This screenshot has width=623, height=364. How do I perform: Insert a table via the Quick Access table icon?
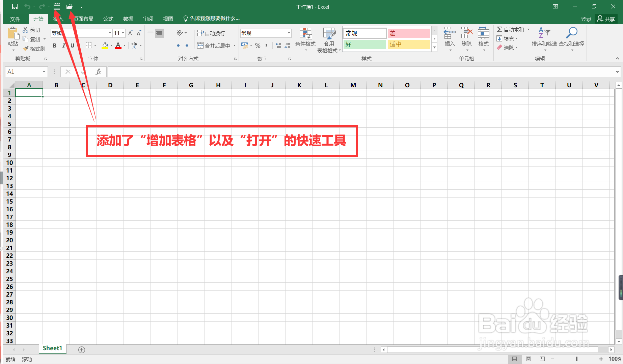[56, 6]
